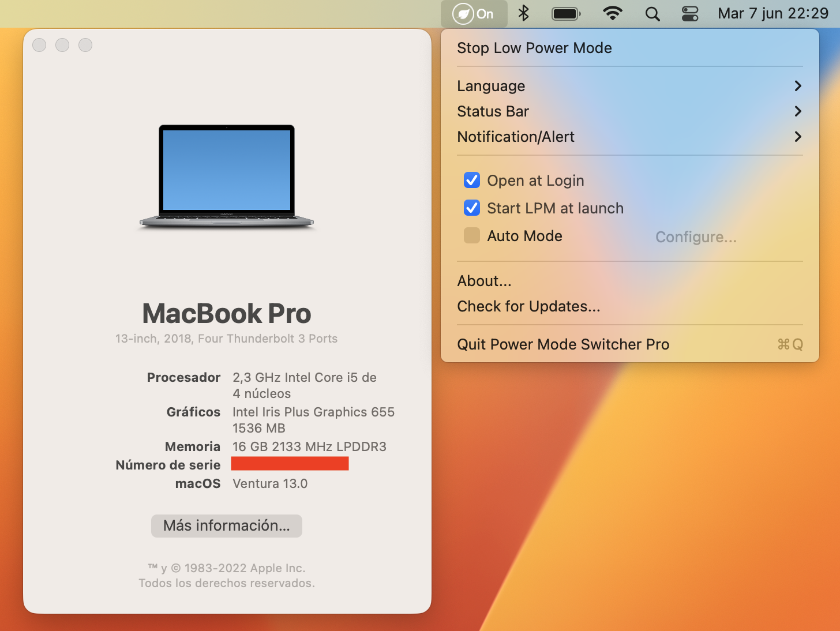
Task: Uncheck the Open at Login checkbox
Action: [x=472, y=181]
